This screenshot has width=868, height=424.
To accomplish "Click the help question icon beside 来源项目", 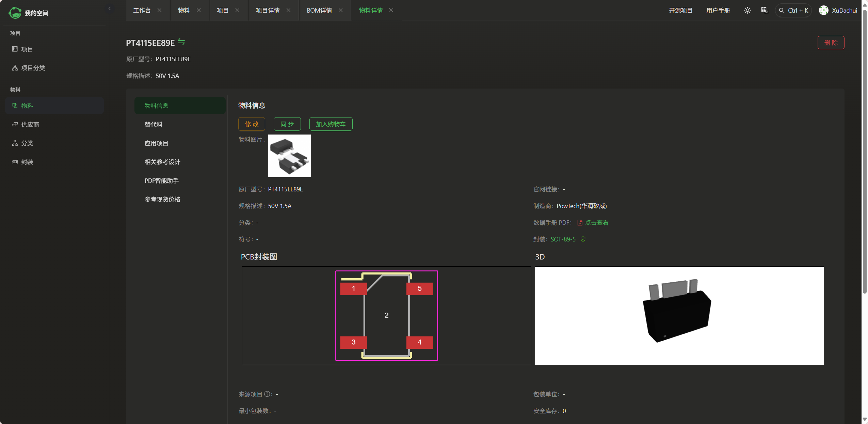I will click(267, 394).
